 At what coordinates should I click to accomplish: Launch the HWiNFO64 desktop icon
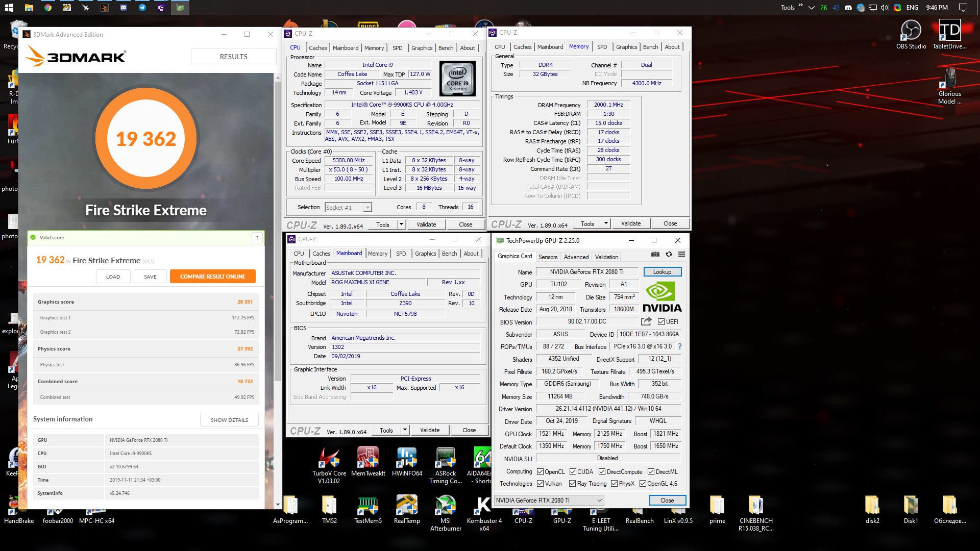[x=407, y=462]
